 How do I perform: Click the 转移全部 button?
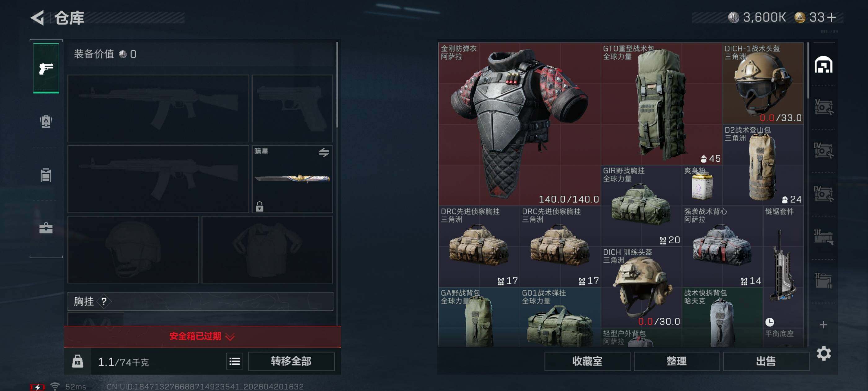(291, 361)
